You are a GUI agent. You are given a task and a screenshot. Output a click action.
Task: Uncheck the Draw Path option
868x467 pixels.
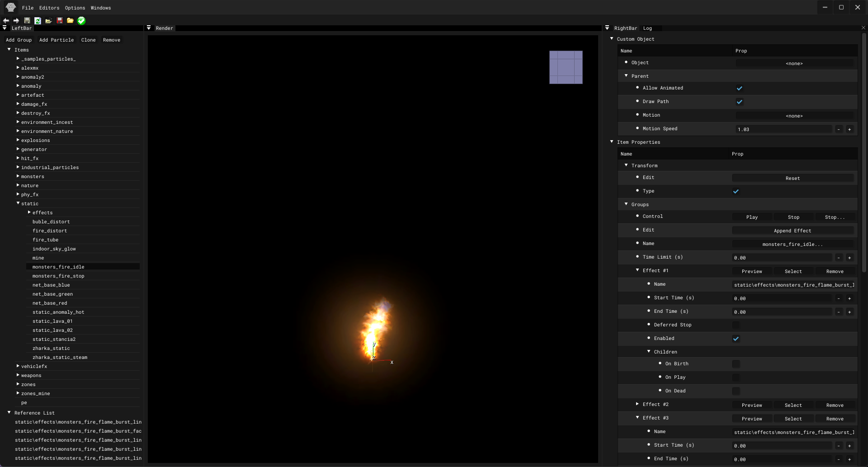(x=740, y=102)
